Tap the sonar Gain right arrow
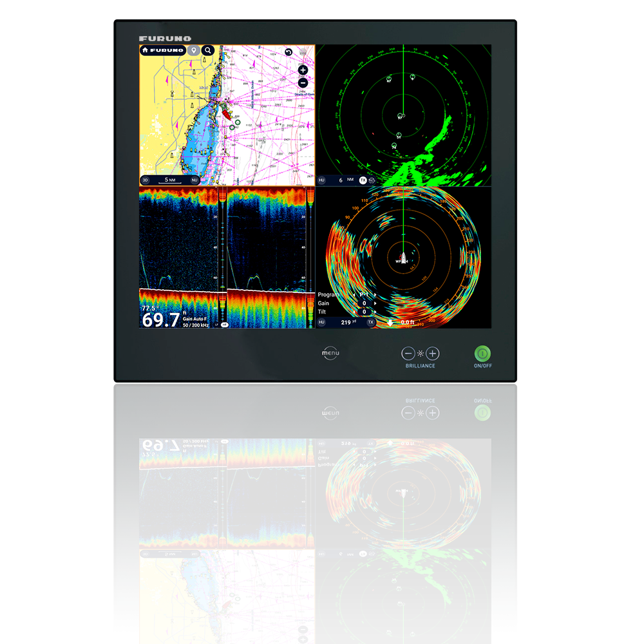The width and height of the screenshot is (644, 644). [x=375, y=303]
